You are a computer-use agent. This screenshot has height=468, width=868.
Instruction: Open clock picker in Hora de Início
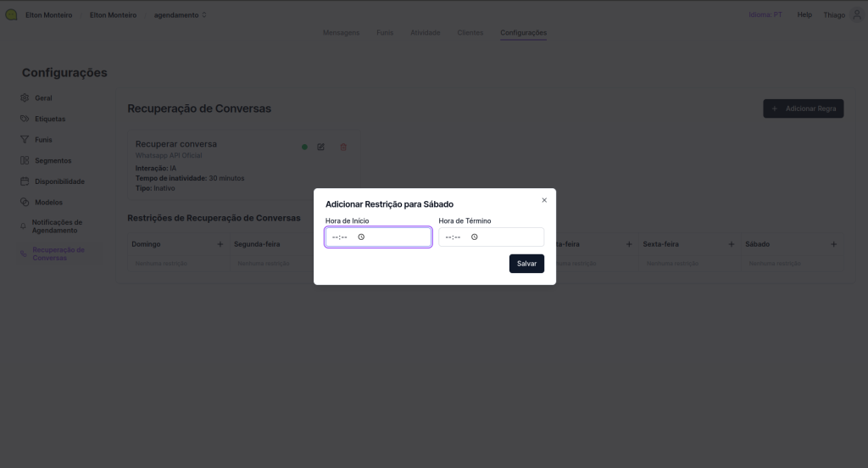click(361, 237)
